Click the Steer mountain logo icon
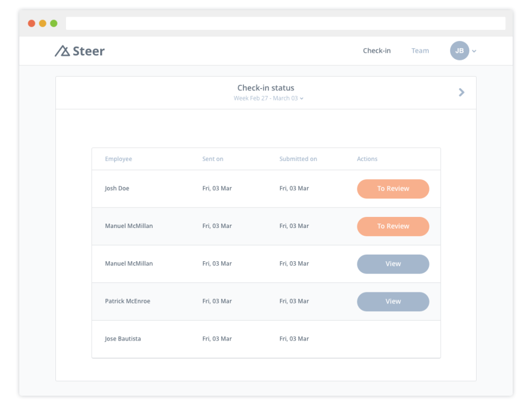The width and height of the screenshot is (532, 416). 63,51
